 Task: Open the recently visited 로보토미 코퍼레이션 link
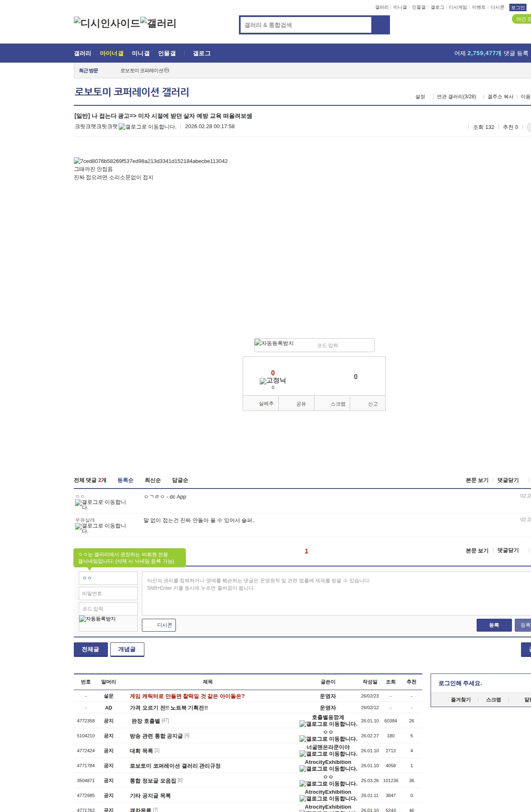click(x=144, y=71)
